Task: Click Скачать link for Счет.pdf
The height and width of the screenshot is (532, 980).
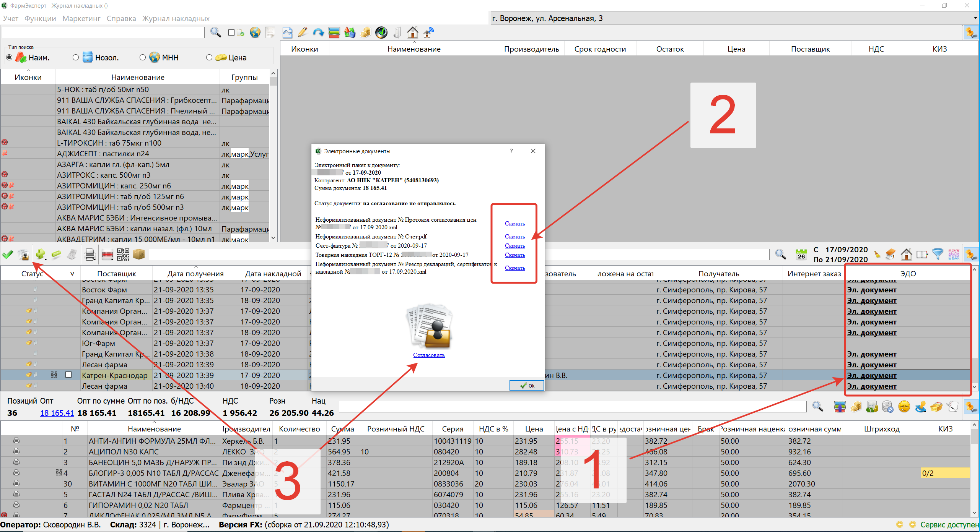Action: point(515,237)
